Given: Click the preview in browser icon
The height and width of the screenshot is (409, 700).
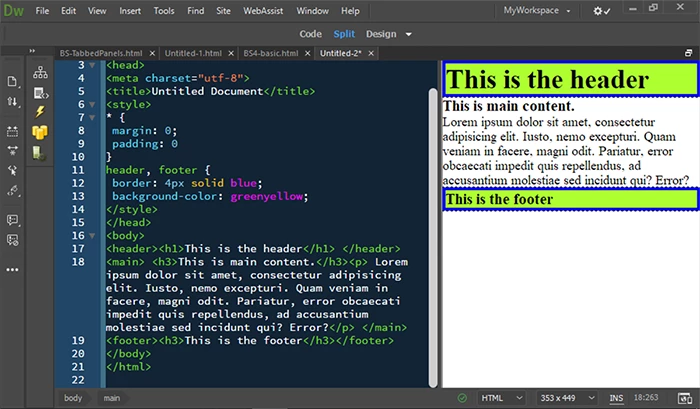Looking at the screenshot, I should point(684,398).
